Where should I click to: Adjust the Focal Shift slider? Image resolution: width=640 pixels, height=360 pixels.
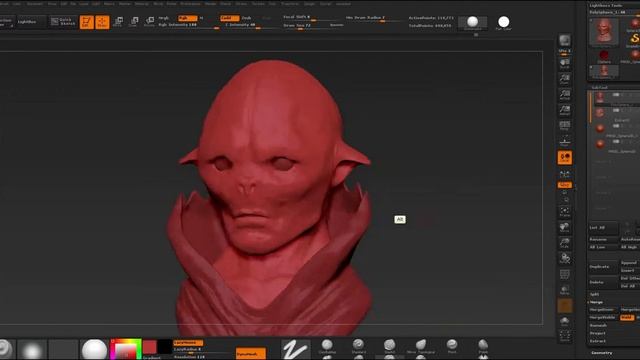point(310,18)
